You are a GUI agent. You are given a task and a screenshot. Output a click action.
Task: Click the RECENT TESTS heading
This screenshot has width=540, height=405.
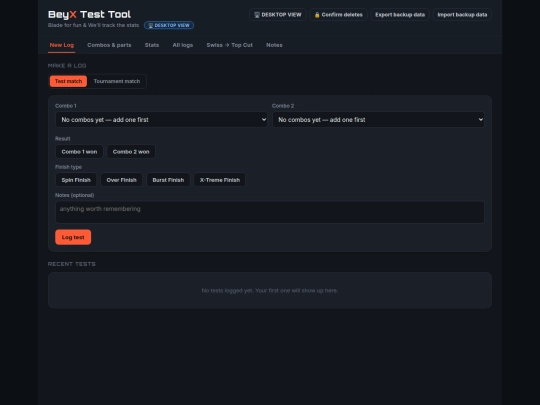(72, 264)
